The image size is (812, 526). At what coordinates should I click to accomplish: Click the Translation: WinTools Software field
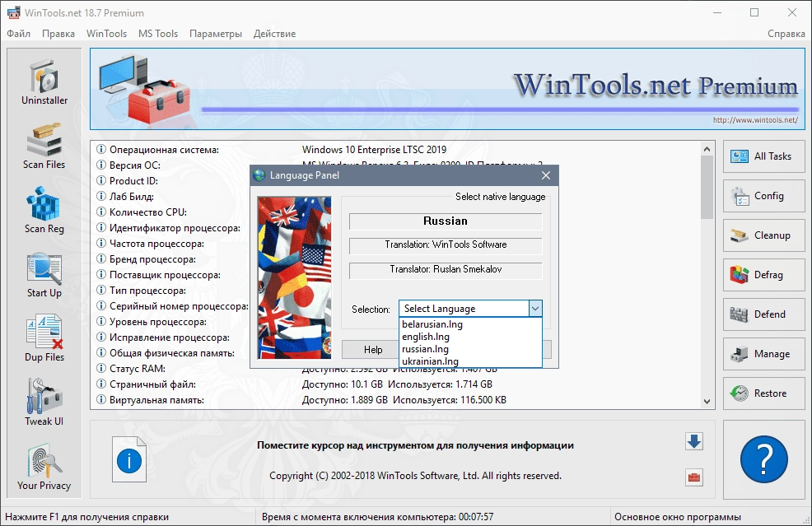pos(446,244)
